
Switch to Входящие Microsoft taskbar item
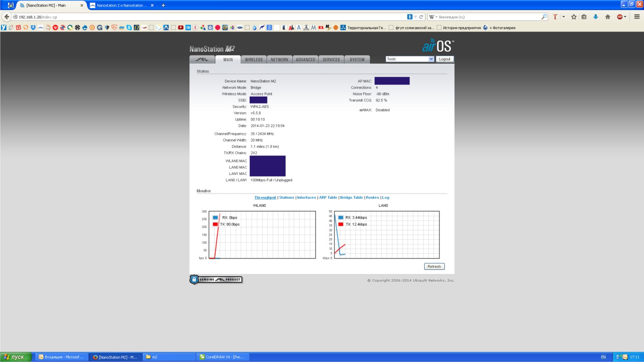61,357
